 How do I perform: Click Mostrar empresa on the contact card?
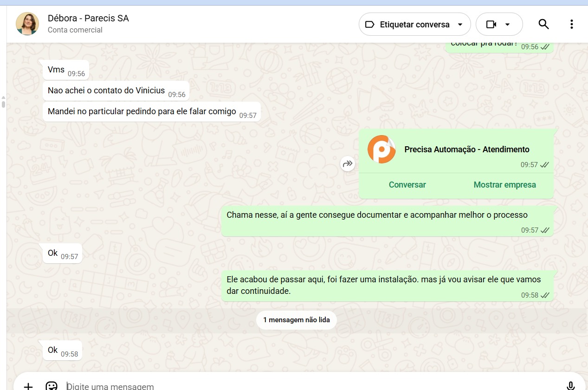[x=504, y=185]
